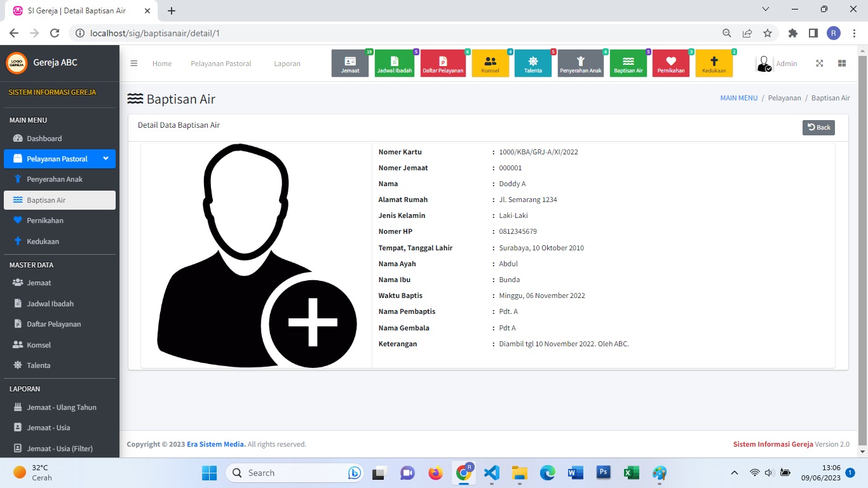Open the yellow Komsel tile

(490, 64)
